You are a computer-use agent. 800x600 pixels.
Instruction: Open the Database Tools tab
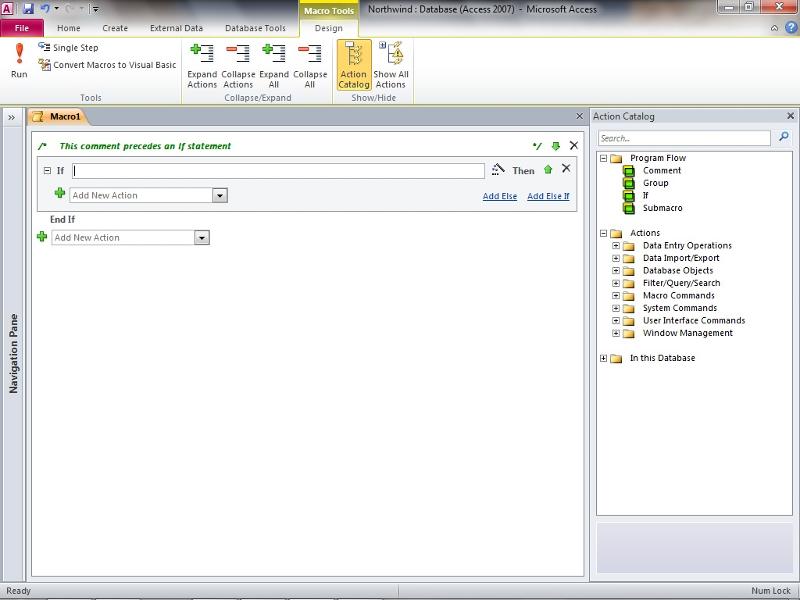coord(255,28)
